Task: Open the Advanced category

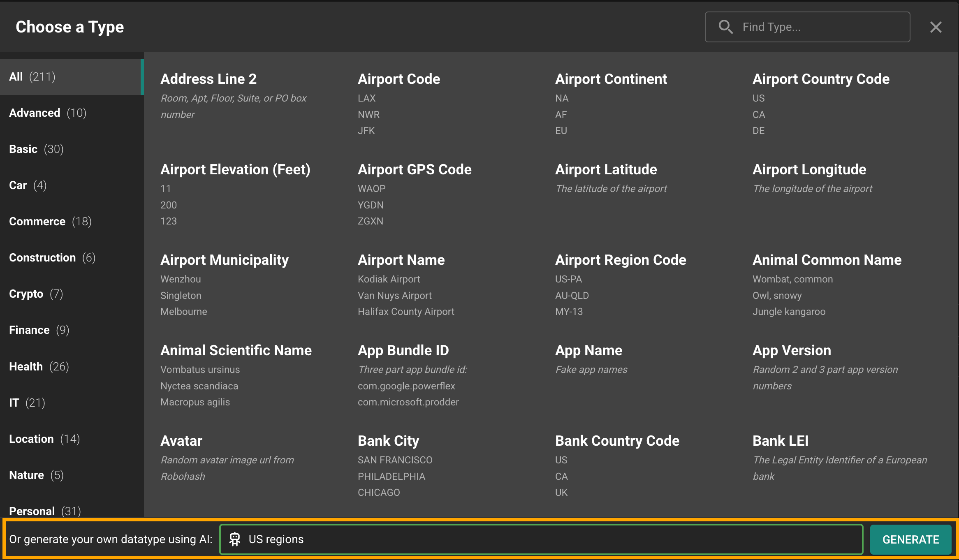Action: pyautogui.click(x=48, y=113)
